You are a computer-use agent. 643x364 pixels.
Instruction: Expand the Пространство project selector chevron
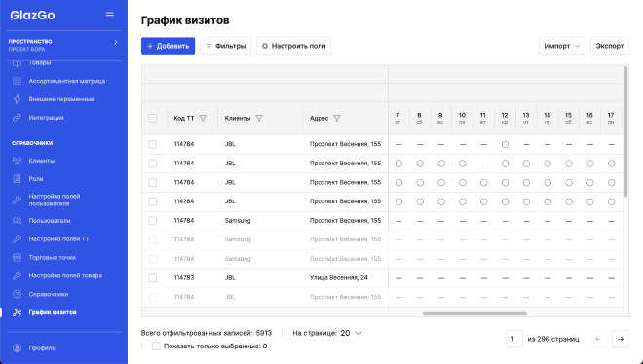[x=116, y=42]
